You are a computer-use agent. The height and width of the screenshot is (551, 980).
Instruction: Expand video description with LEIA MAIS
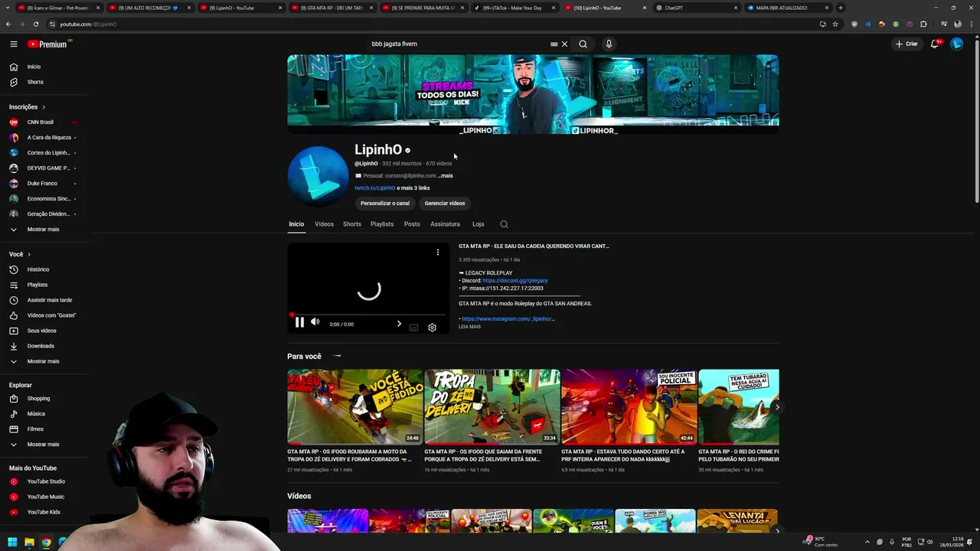[x=469, y=327]
